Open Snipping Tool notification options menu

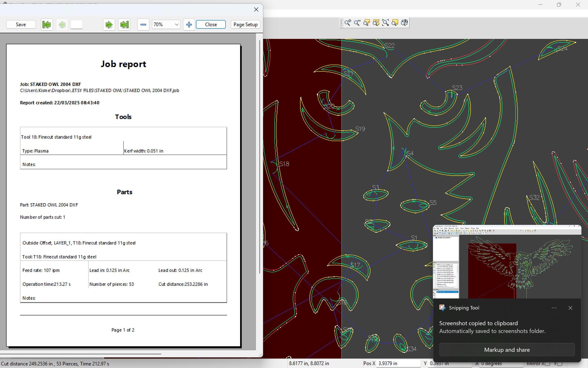pyautogui.click(x=554, y=308)
